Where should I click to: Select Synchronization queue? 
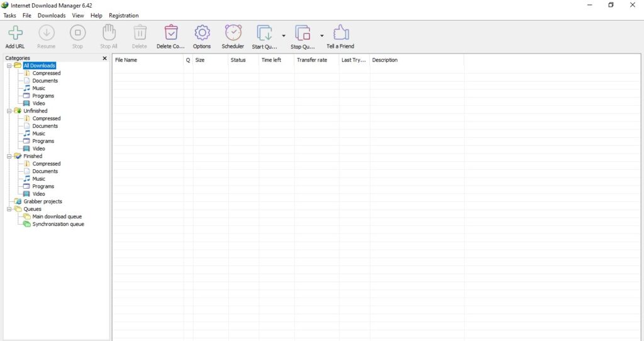point(58,225)
